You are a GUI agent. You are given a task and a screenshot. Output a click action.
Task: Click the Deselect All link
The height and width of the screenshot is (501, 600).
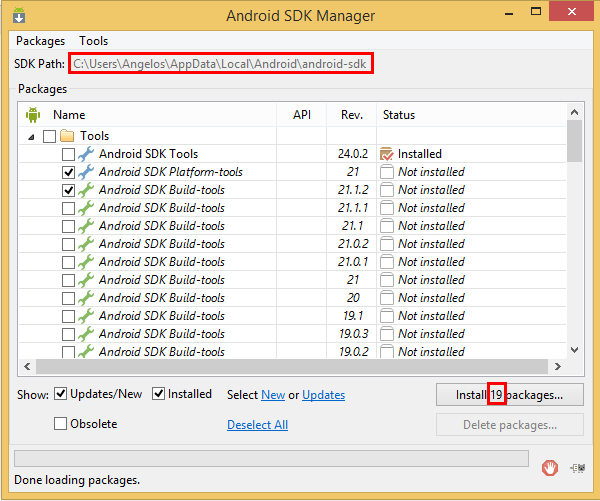click(x=258, y=424)
